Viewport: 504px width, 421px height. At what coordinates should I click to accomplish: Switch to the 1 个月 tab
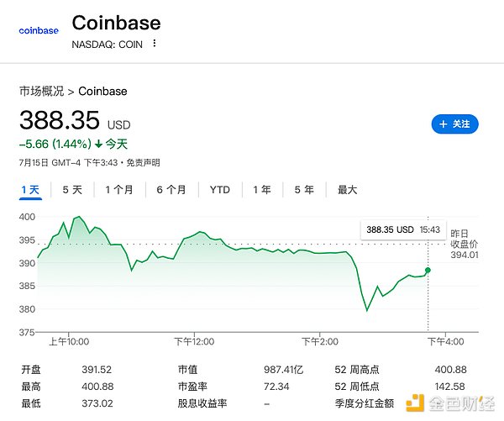[119, 190]
